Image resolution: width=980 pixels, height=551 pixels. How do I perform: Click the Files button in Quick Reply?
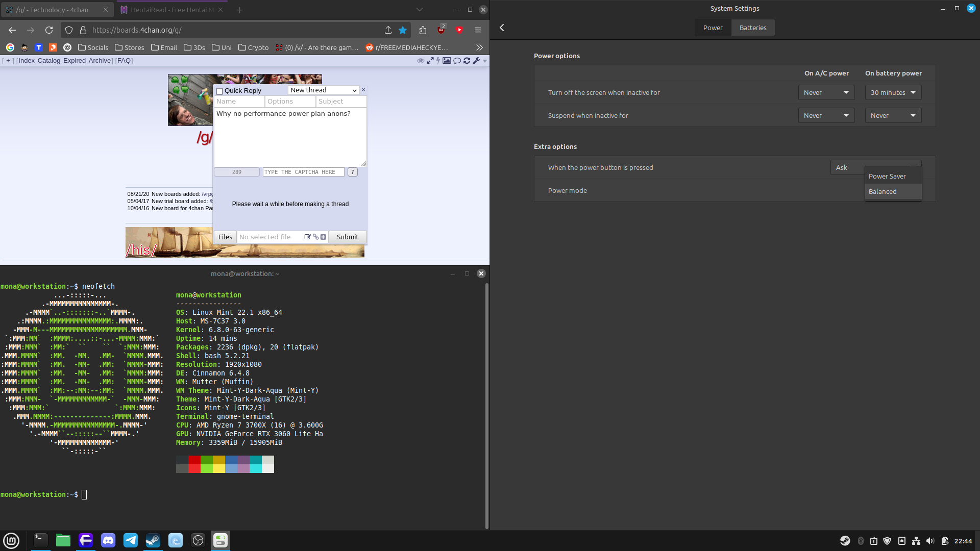225,237
